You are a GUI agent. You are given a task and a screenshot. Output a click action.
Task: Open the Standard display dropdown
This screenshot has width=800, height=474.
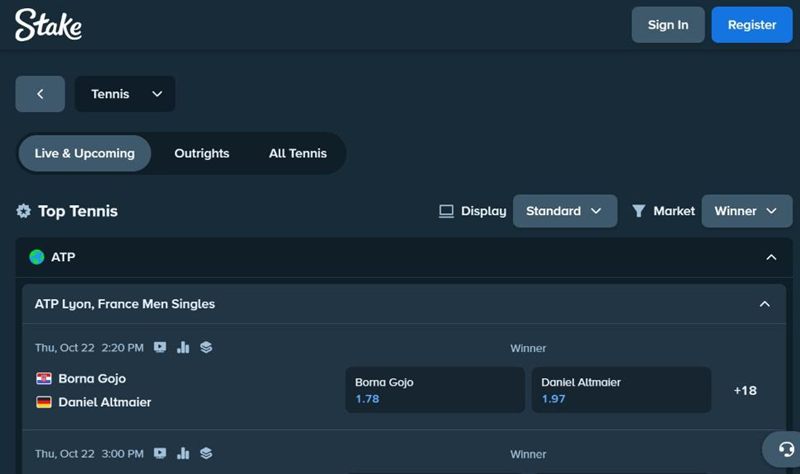point(565,211)
